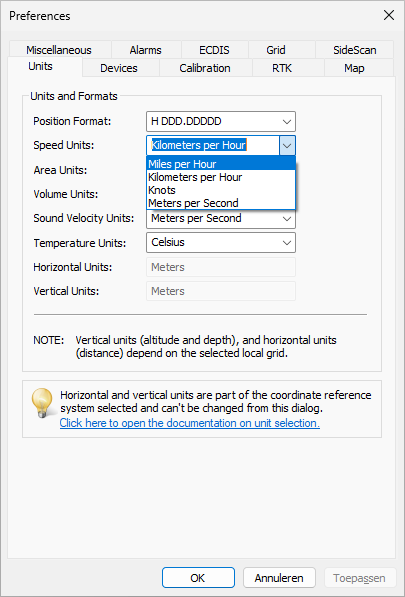Open the SideScan tab
This screenshot has width=405, height=597.
pyautogui.click(x=354, y=50)
